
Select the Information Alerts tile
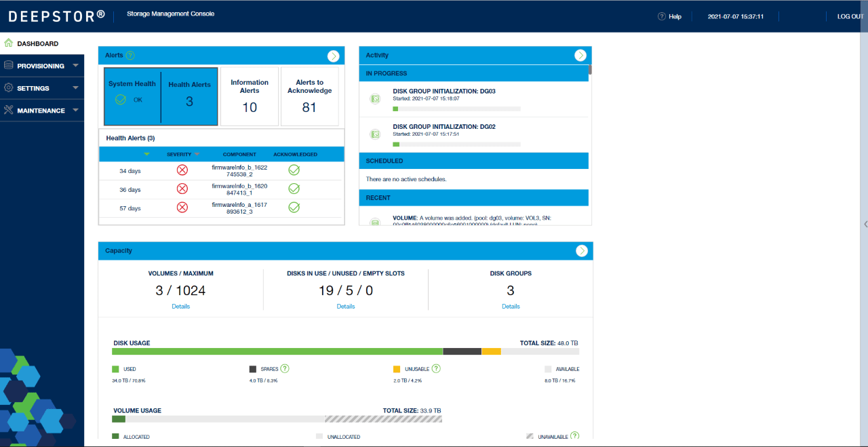[250, 96]
